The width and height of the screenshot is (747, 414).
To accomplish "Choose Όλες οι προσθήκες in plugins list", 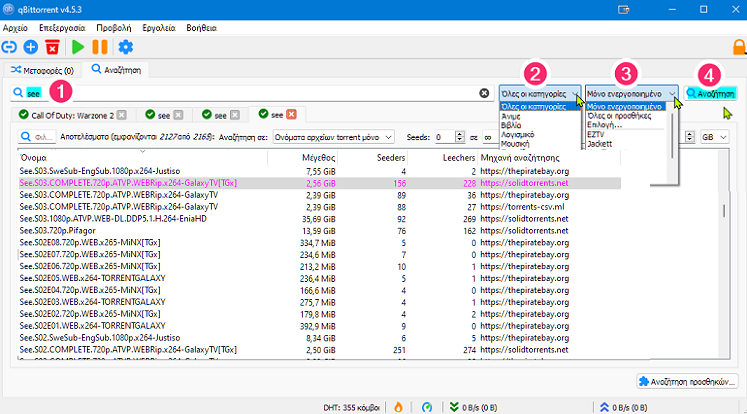I will tap(619, 116).
